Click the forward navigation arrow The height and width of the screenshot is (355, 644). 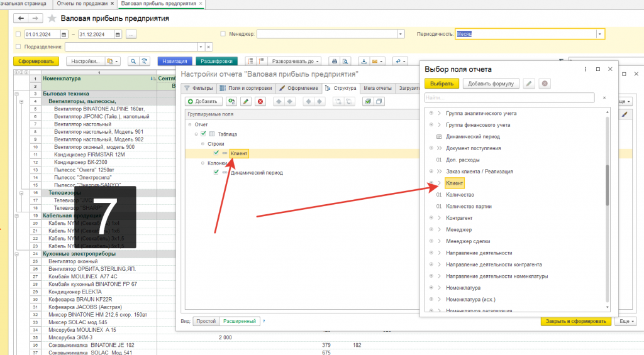(x=35, y=18)
